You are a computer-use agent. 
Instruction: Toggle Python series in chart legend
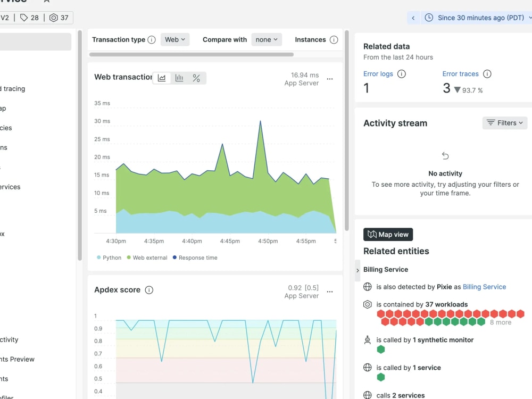click(109, 257)
